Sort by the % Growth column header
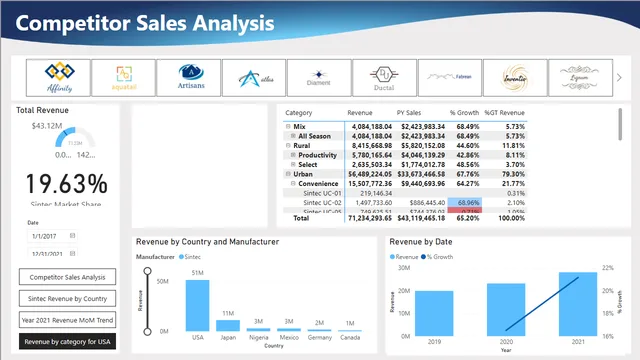 coord(464,113)
